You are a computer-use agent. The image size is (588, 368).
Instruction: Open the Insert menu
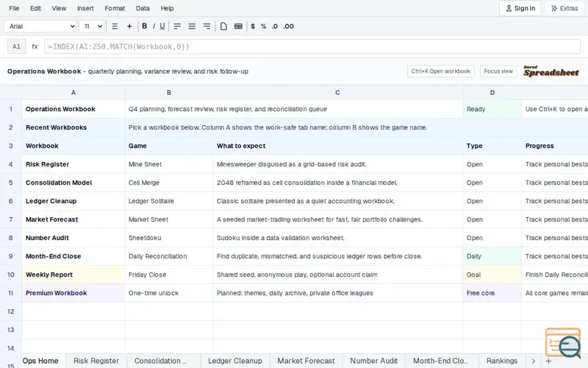85,8
